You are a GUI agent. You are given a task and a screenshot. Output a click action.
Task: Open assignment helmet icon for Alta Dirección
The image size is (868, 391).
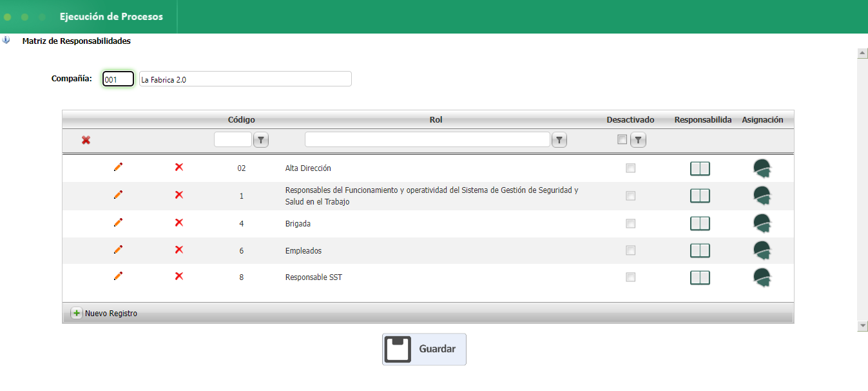coord(762,168)
